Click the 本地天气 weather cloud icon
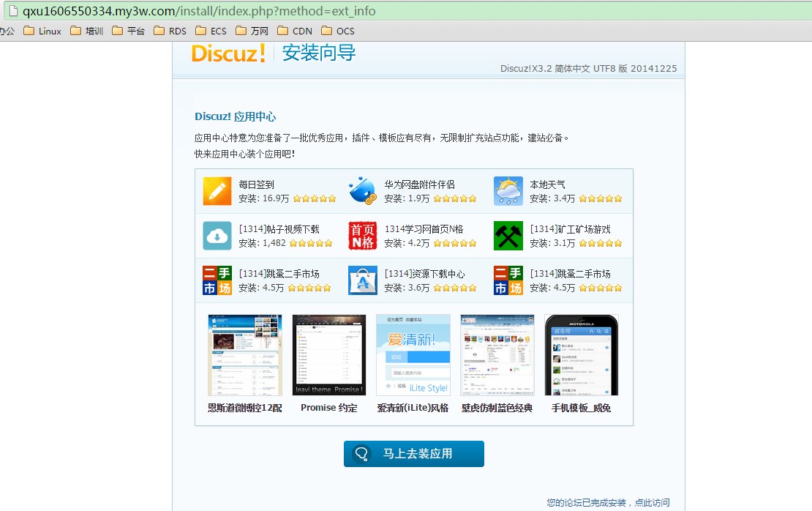 (508, 191)
